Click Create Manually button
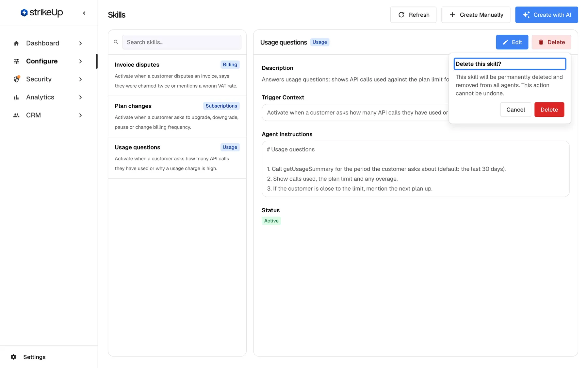Screen dimensions: 588x368 (x=476, y=15)
